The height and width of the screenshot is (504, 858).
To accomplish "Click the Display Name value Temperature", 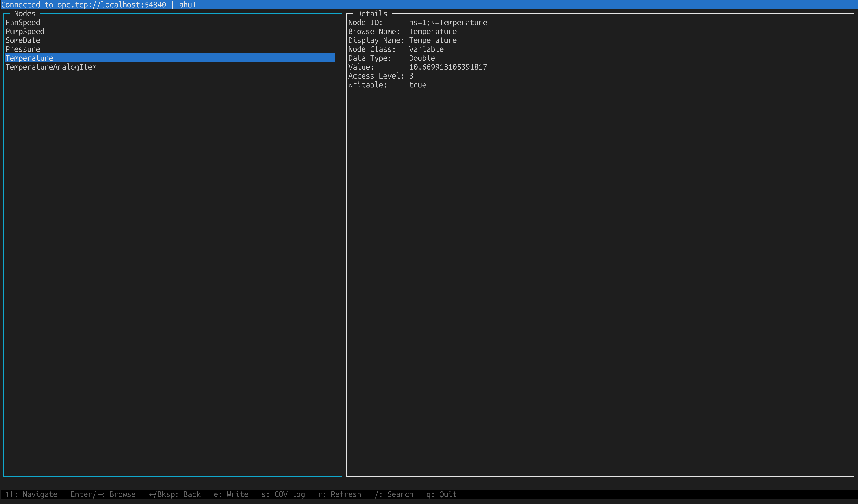I will pos(433,40).
